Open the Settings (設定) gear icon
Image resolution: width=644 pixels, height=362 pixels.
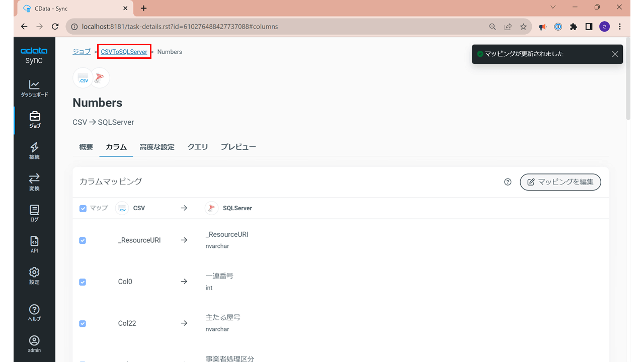pos(34,276)
